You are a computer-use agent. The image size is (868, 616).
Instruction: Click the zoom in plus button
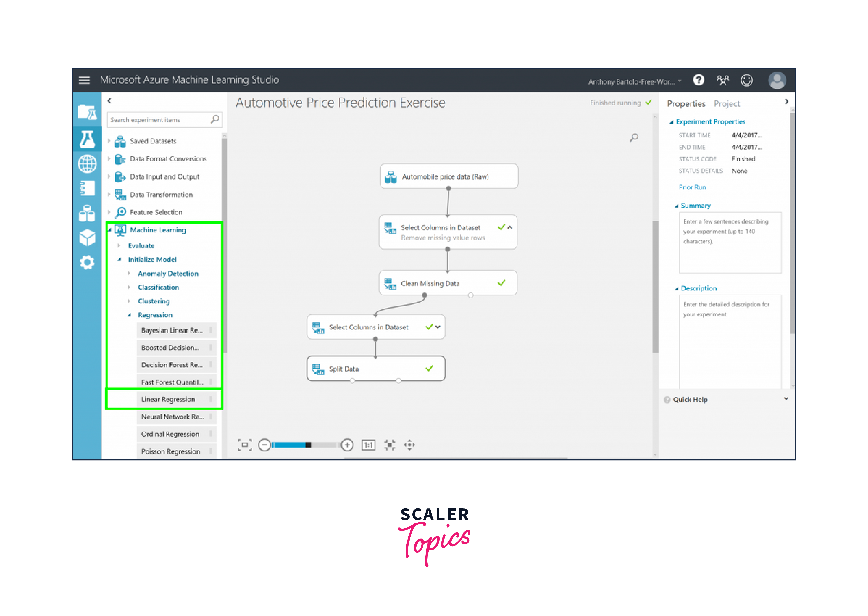[347, 445]
